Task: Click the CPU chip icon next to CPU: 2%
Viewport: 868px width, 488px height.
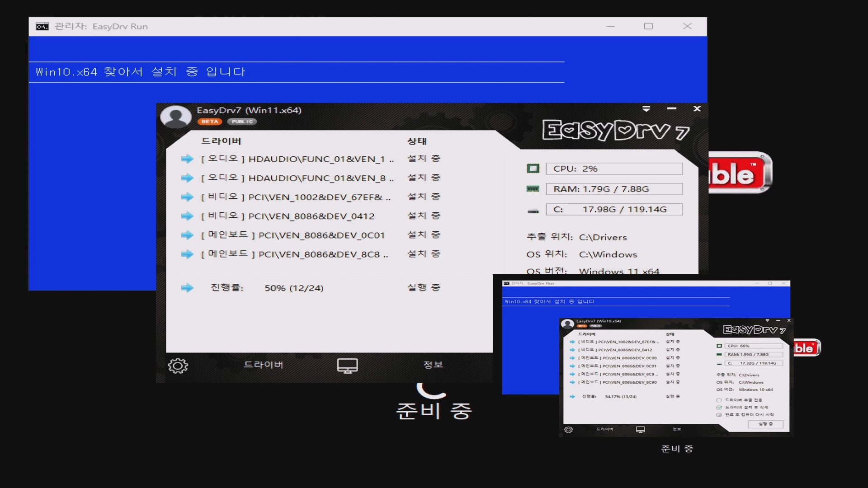Action: [533, 169]
